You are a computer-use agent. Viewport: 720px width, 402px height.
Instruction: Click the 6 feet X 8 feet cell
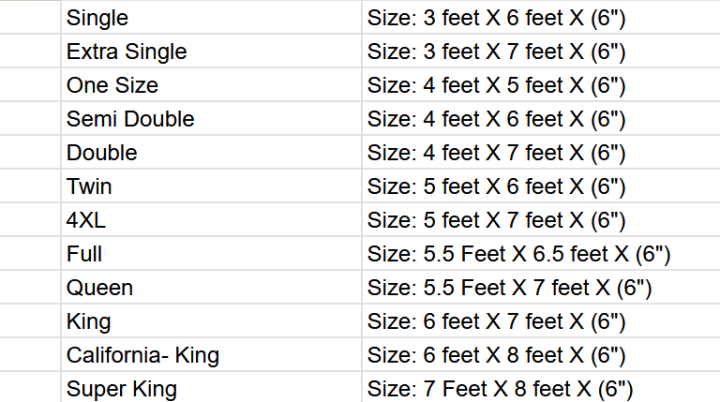541,355
